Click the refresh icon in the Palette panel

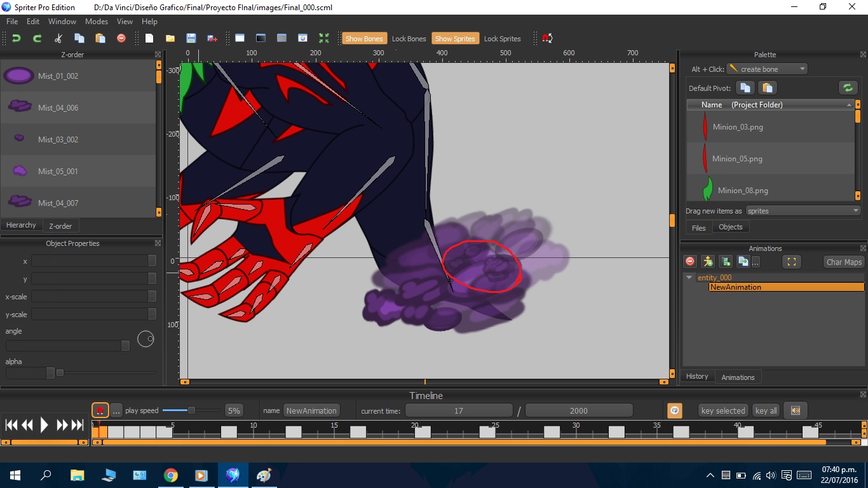point(848,88)
